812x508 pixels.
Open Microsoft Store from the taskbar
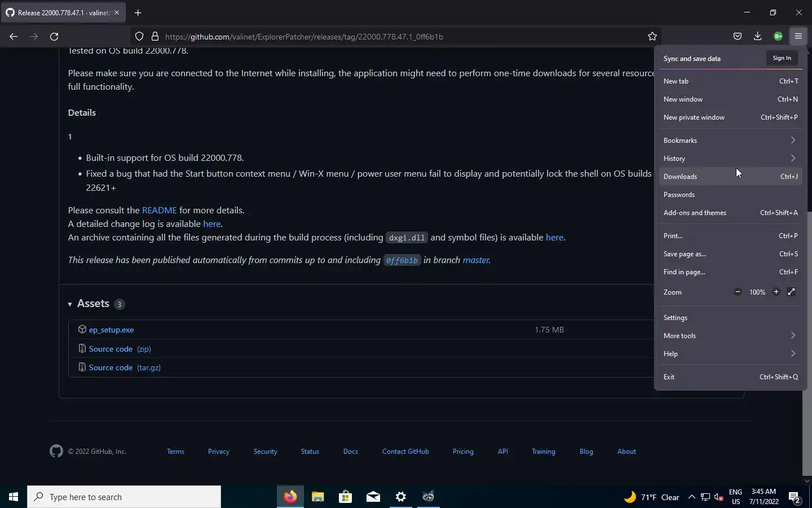(346, 497)
